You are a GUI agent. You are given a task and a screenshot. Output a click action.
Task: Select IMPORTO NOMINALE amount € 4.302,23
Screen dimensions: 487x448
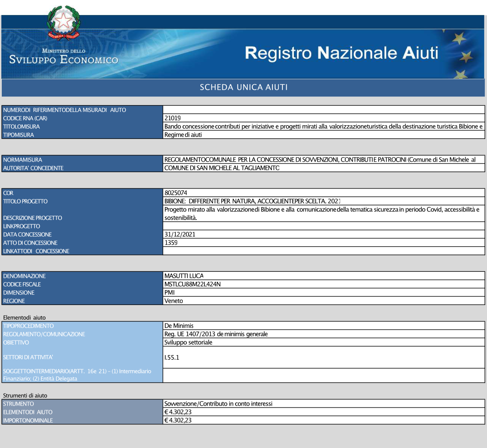click(178, 421)
